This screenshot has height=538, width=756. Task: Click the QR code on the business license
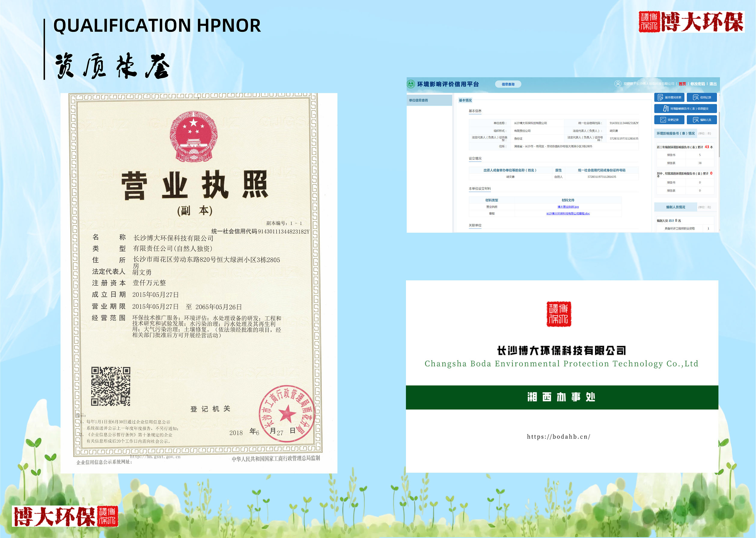(x=111, y=386)
